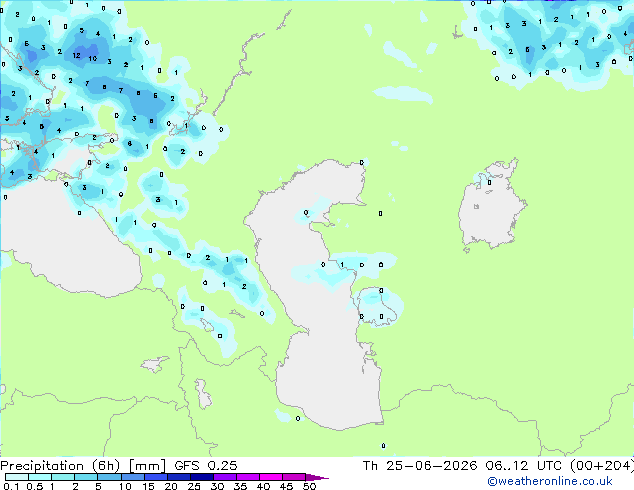Viewport: 634px width, 490px height.
Task: Click the 5–10 mm legend swatch
Action: (x=109, y=477)
